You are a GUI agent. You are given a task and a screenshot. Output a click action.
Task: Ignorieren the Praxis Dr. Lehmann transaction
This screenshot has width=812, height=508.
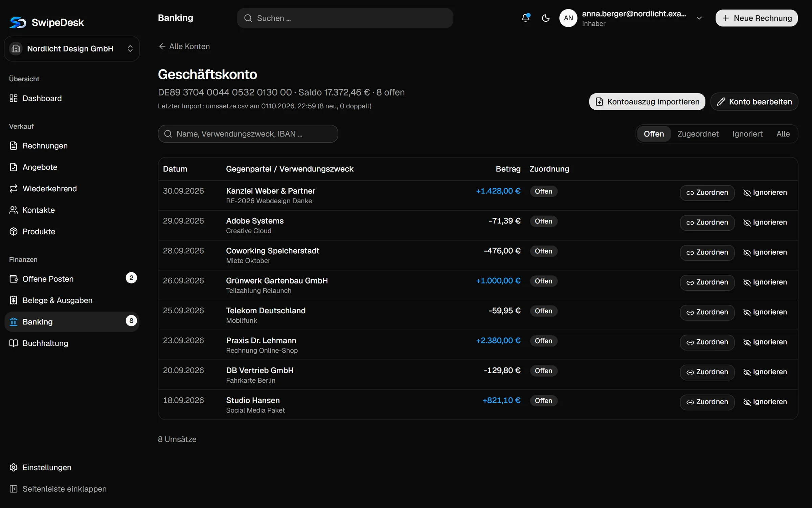[x=765, y=342]
